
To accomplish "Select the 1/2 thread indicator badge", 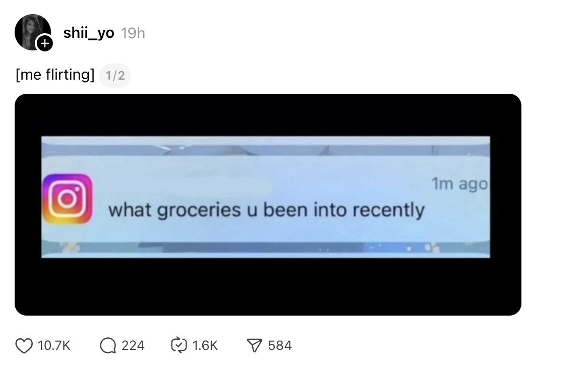I will coord(115,76).
